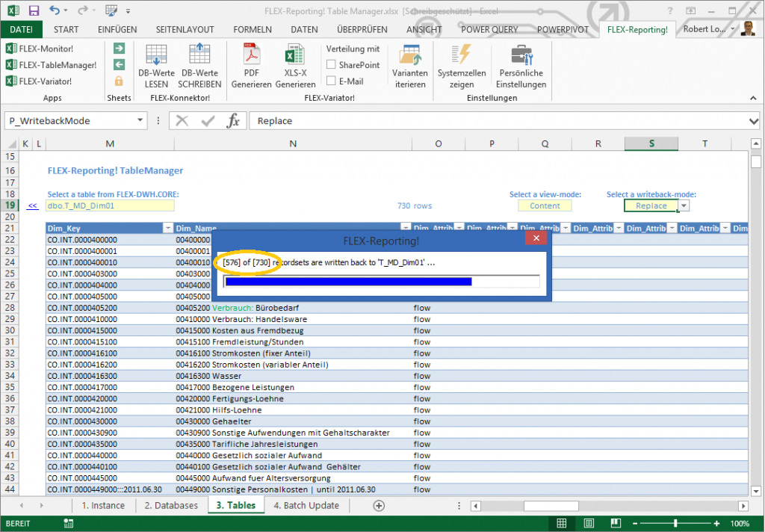
Task: Expand the Name Box dropdown arrow
Action: 138,120
